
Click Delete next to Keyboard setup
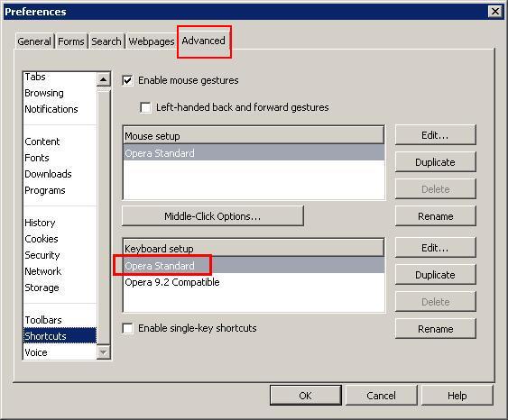[x=435, y=302]
